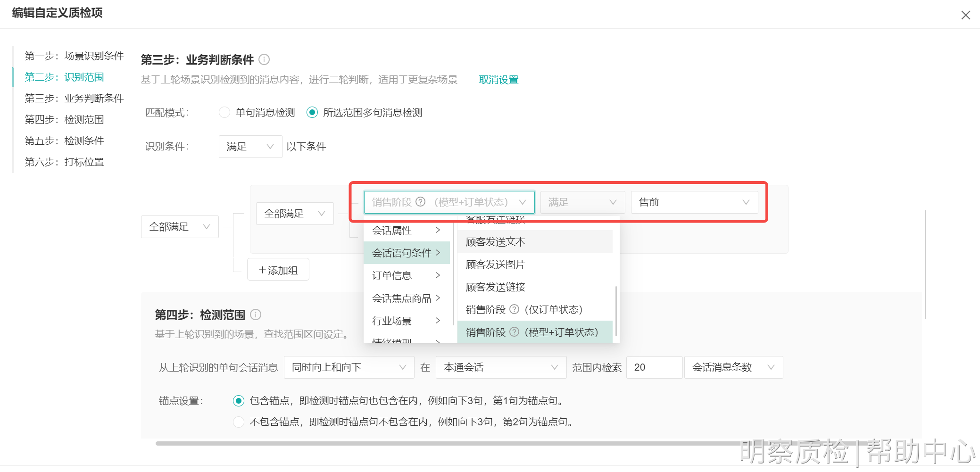The height and width of the screenshot is (472, 980).
Task: Click range count input showing 20
Action: point(654,367)
